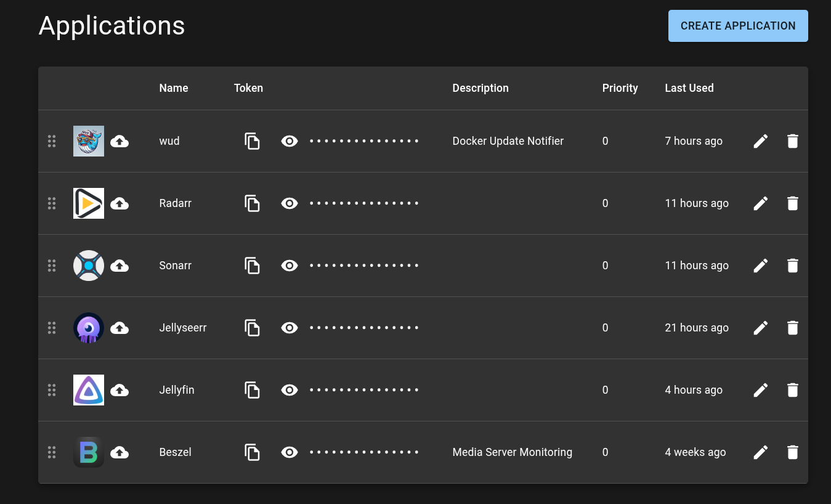This screenshot has width=831, height=504.
Task: Edit the Sonarr application
Action: [x=761, y=266]
